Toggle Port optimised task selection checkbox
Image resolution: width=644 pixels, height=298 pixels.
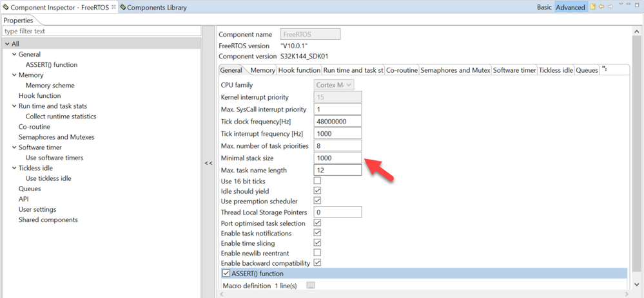point(317,223)
